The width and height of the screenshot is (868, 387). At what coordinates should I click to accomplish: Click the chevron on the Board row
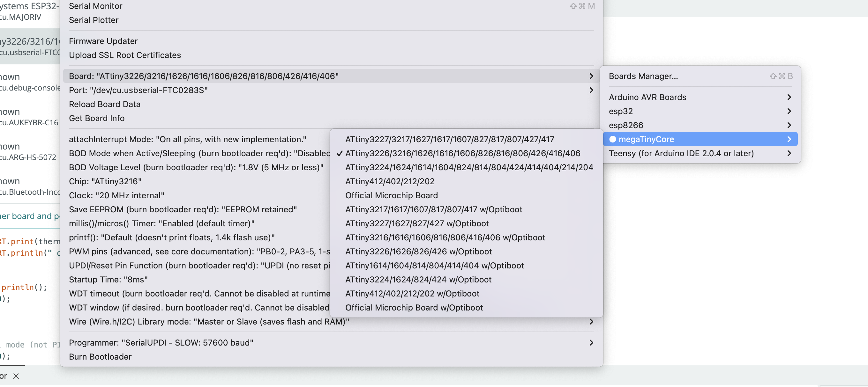pyautogui.click(x=591, y=76)
